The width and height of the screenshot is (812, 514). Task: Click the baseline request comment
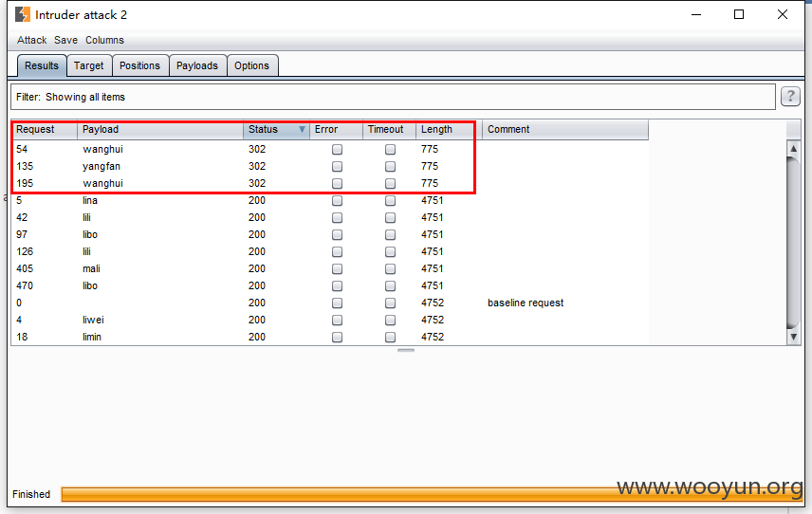(x=526, y=303)
